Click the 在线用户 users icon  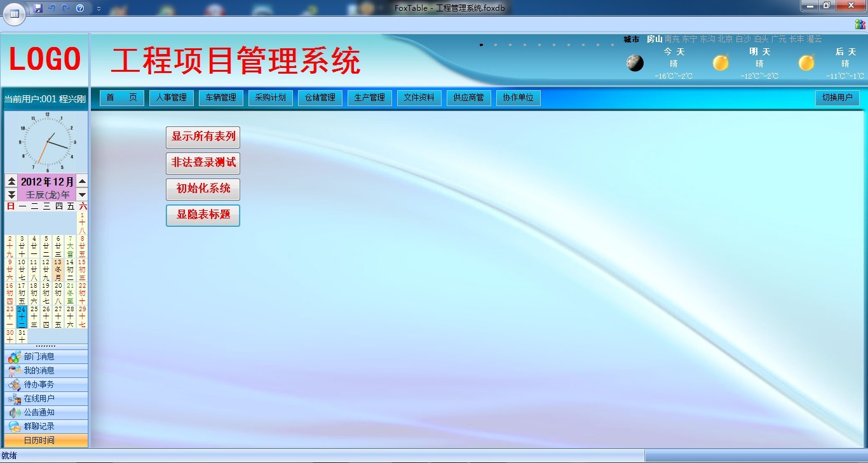click(x=14, y=399)
